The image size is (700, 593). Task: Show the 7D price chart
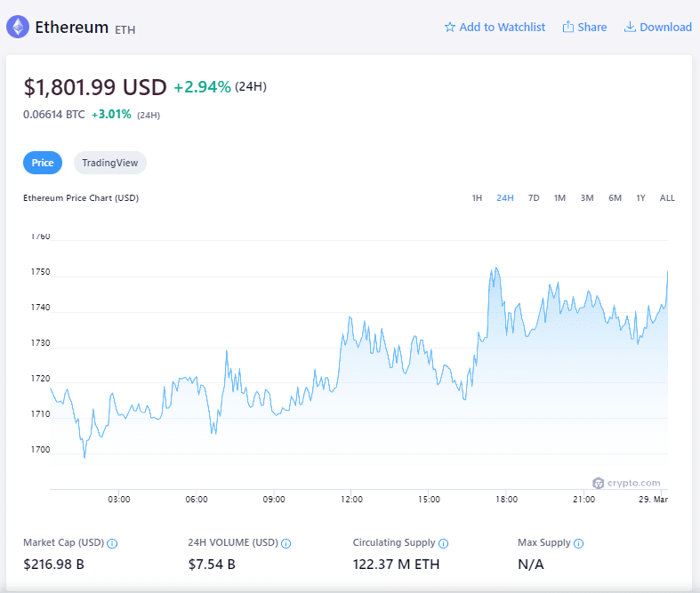click(534, 198)
